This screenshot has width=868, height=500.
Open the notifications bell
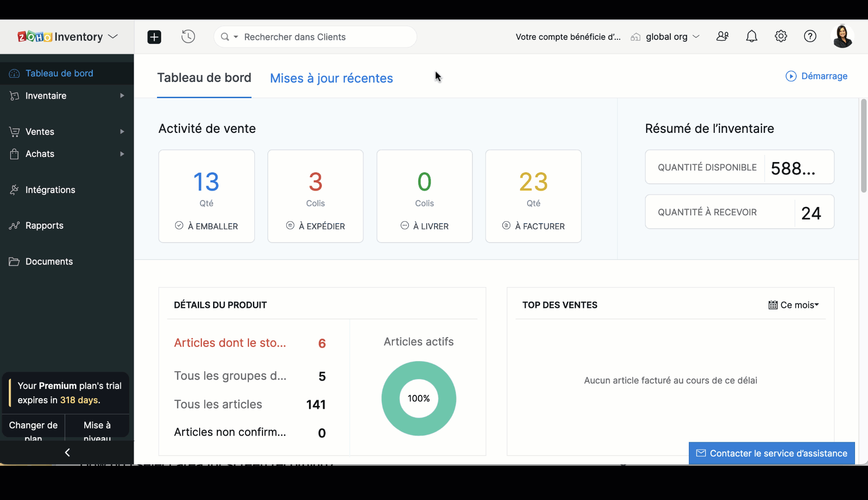(752, 36)
